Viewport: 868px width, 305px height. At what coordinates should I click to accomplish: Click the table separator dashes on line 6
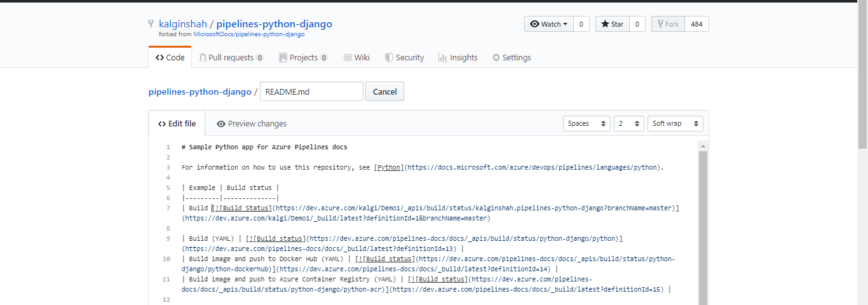[x=231, y=198]
